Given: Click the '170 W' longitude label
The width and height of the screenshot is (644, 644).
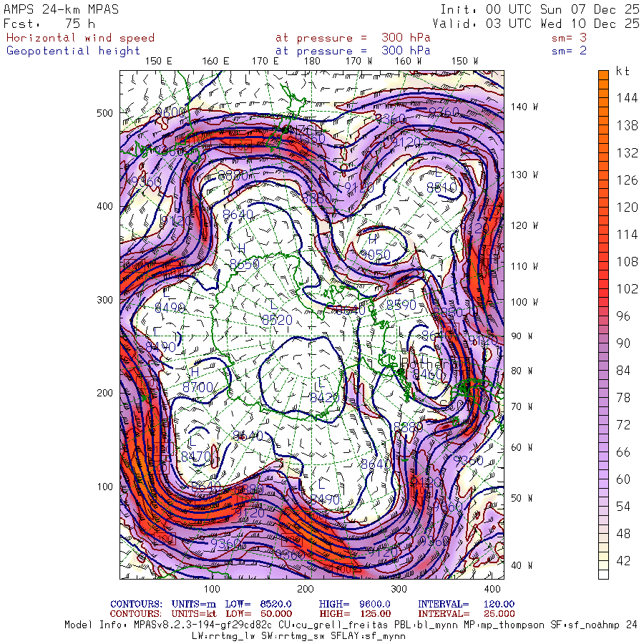Looking at the screenshot, I should tap(358, 62).
